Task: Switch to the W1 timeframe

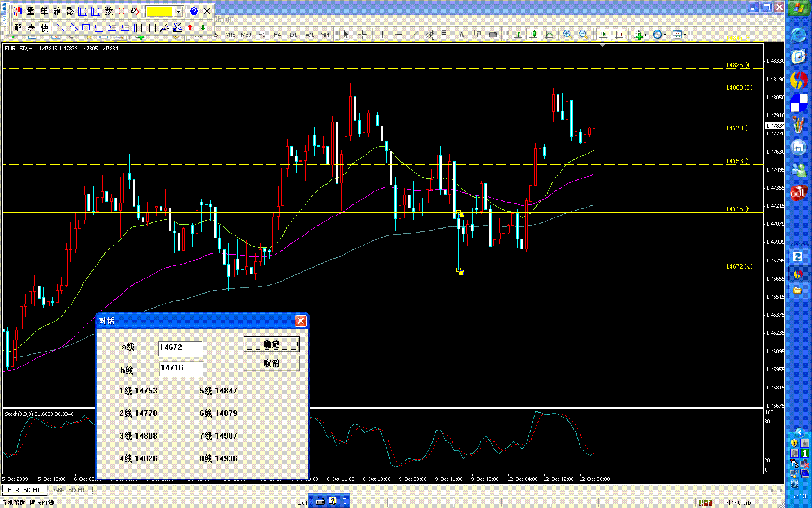Action: pyautogui.click(x=310, y=35)
